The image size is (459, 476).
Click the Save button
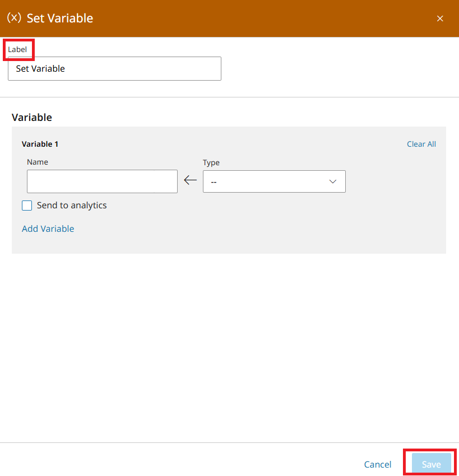pyautogui.click(x=432, y=464)
